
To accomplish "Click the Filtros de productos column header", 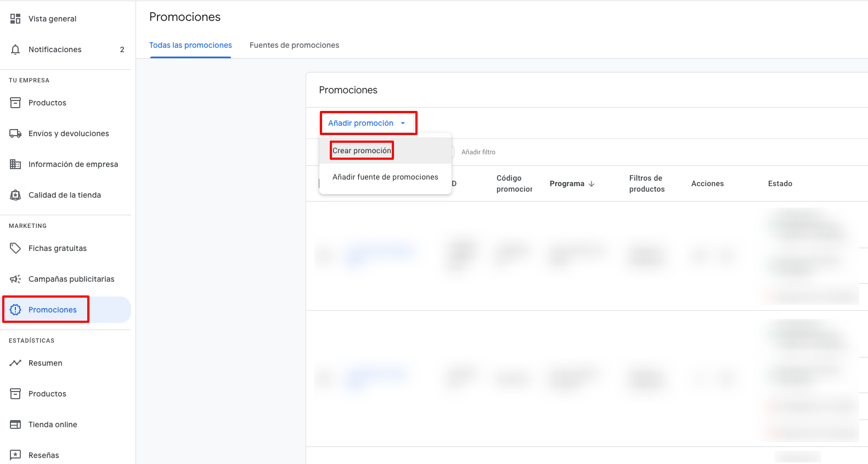I will pos(647,183).
